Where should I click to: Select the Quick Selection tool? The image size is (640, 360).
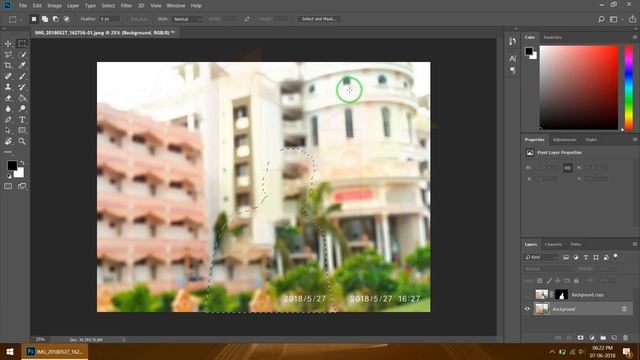(x=22, y=54)
